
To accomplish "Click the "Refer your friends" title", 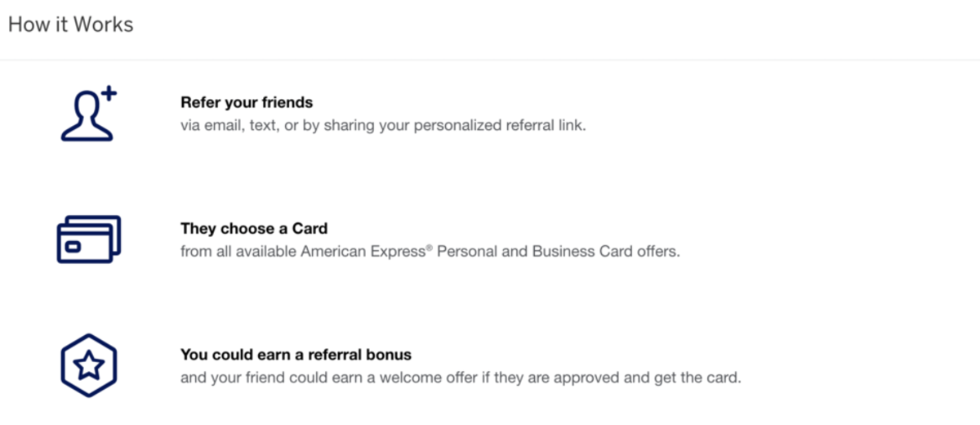I will tap(247, 103).
